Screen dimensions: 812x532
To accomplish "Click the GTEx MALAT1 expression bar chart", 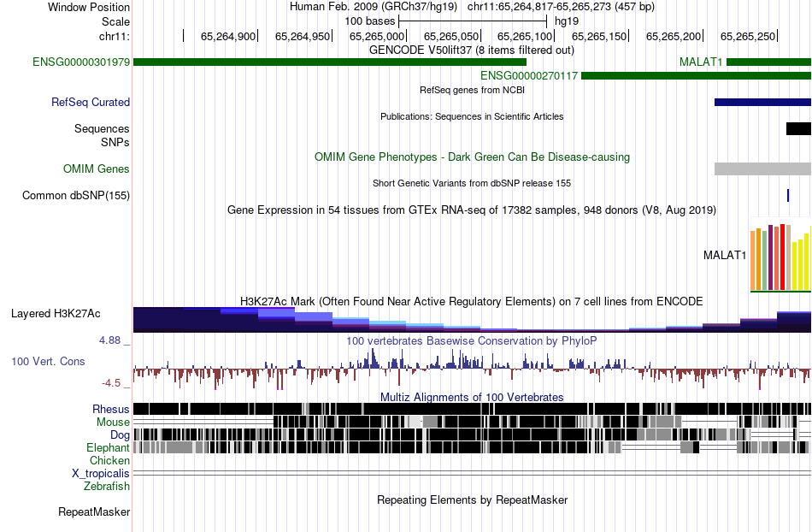I will click(781, 256).
